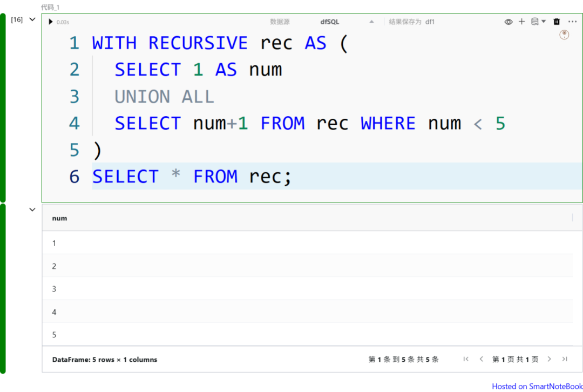The height and width of the screenshot is (392, 583).
Task: Run the SQL code cell
Action: coord(50,22)
